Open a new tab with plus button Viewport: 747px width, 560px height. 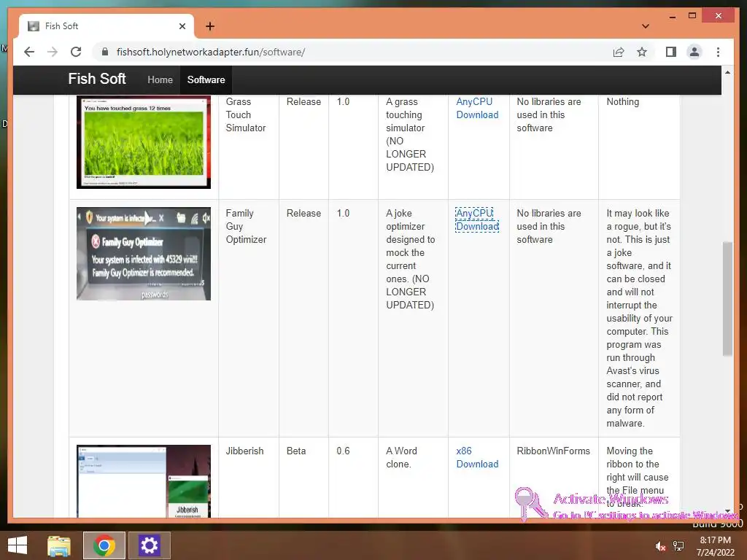click(209, 26)
